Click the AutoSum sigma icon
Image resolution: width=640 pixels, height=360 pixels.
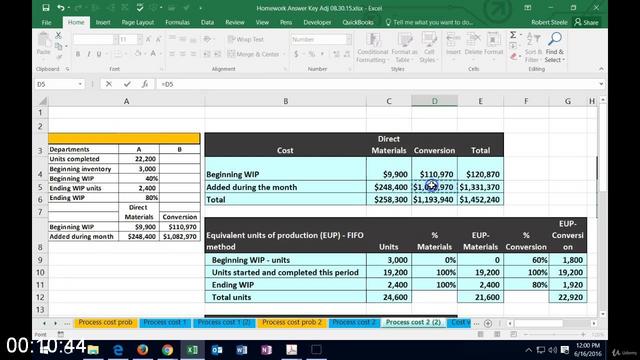coord(513,35)
